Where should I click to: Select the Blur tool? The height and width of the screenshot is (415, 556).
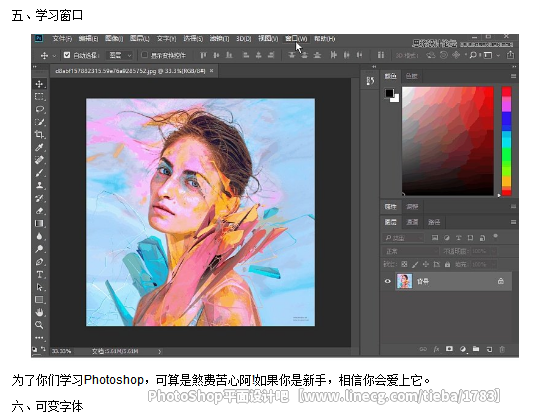point(39,236)
